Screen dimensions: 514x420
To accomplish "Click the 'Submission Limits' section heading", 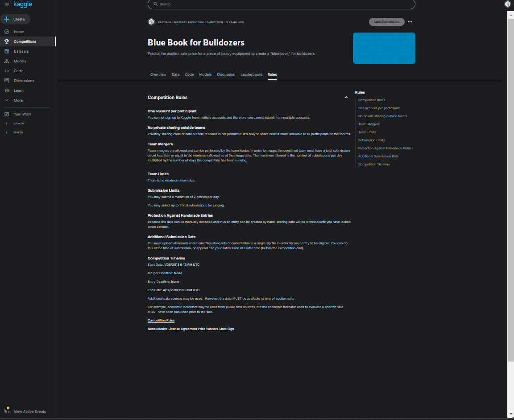I will 163,190.
